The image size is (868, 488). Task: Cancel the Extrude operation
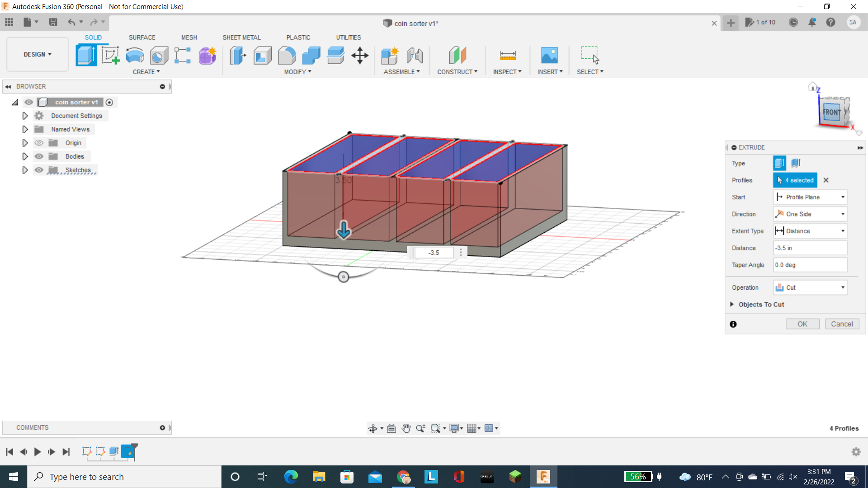tap(842, 324)
